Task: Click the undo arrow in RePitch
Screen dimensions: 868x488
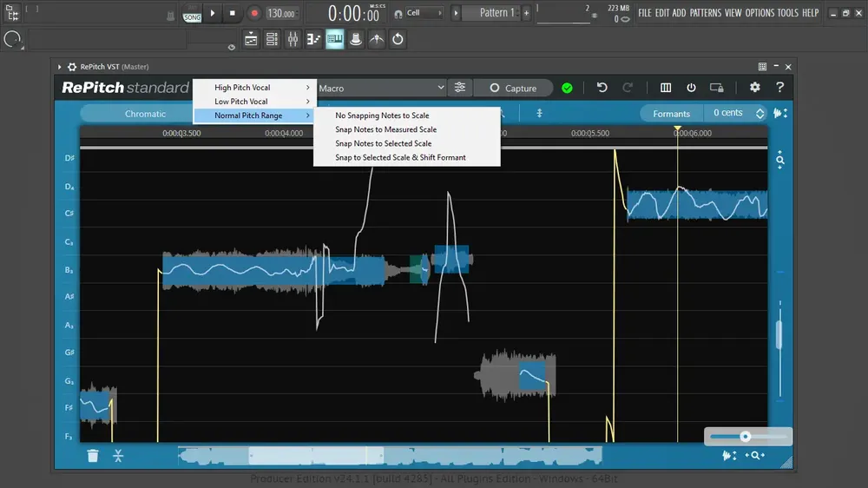Action: (602, 88)
